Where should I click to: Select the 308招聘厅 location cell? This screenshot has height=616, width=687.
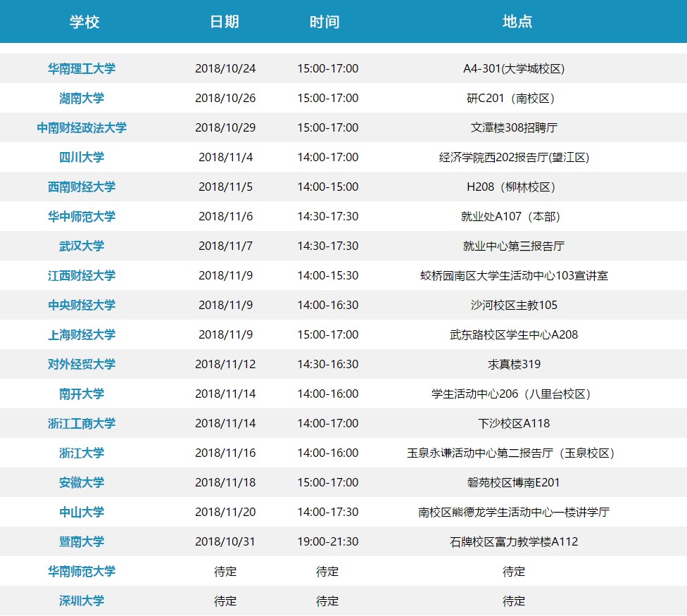click(x=514, y=128)
